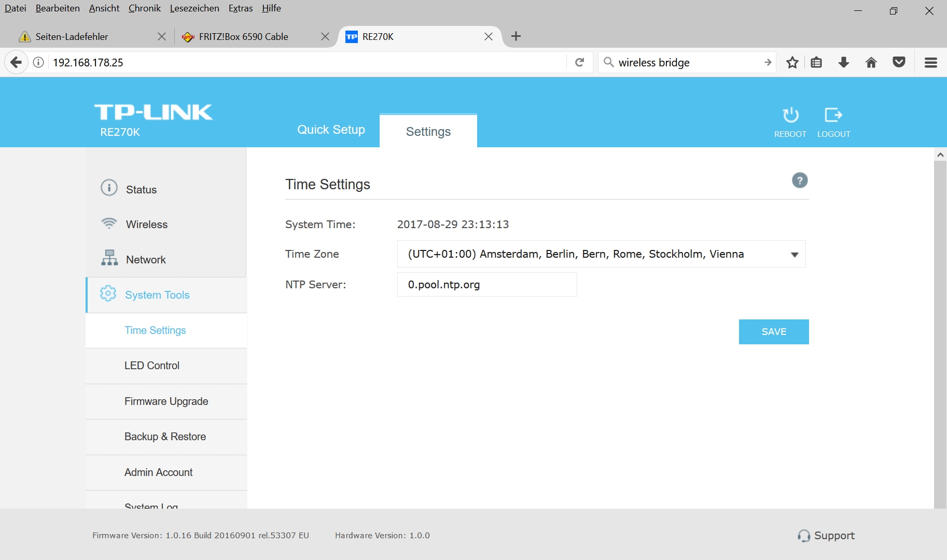Switch to the FRITZ!Box 6590 Cable tab
The width and height of the screenshot is (947, 560).
point(254,37)
